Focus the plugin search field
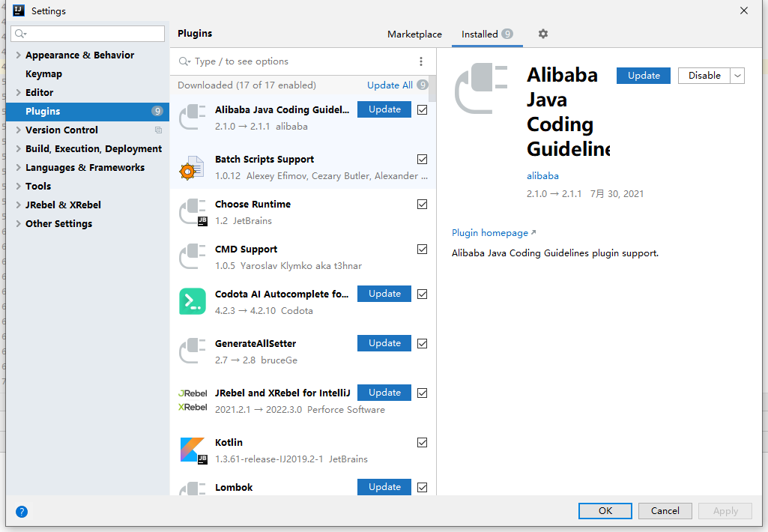The height and width of the screenshot is (532, 768). click(300, 61)
